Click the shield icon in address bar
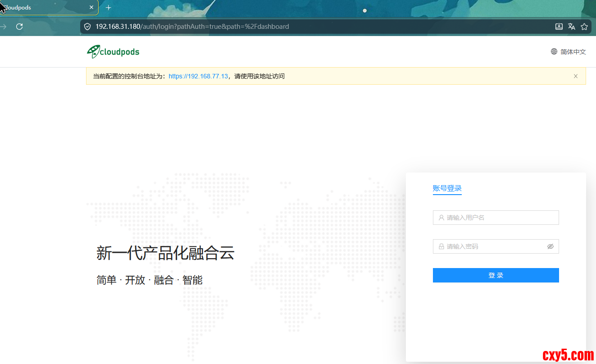Image resolution: width=596 pixels, height=364 pixels. [87, 27]
